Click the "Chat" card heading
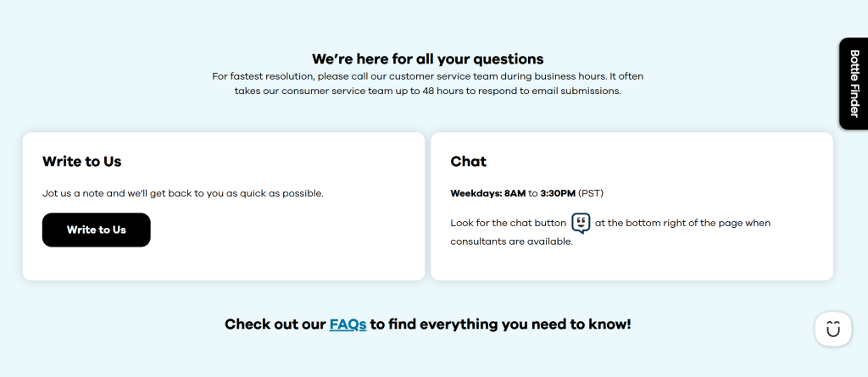 (469, 161)
